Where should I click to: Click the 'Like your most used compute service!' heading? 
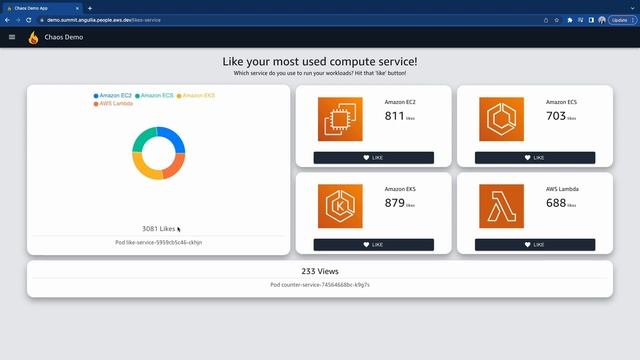[x=320, y=62]
